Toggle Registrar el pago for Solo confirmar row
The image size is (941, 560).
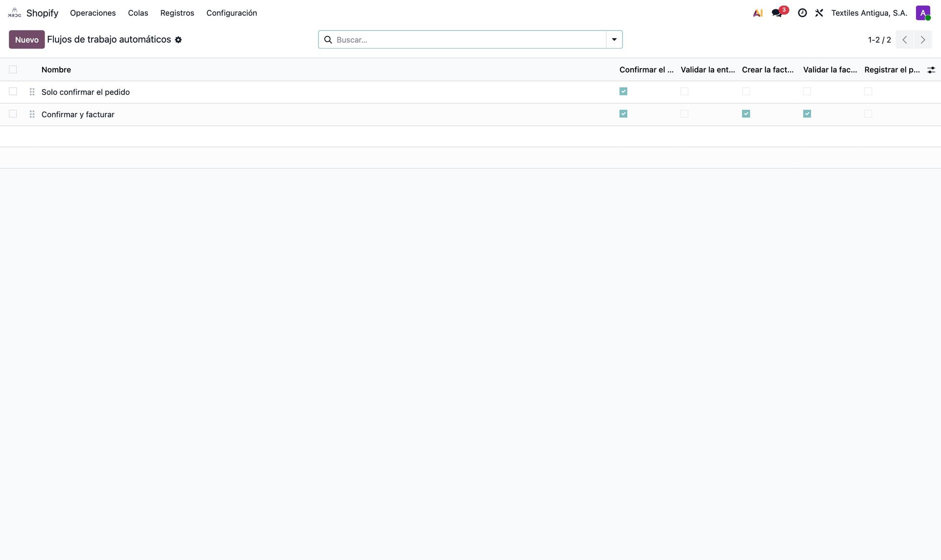[x=868, y=91]
